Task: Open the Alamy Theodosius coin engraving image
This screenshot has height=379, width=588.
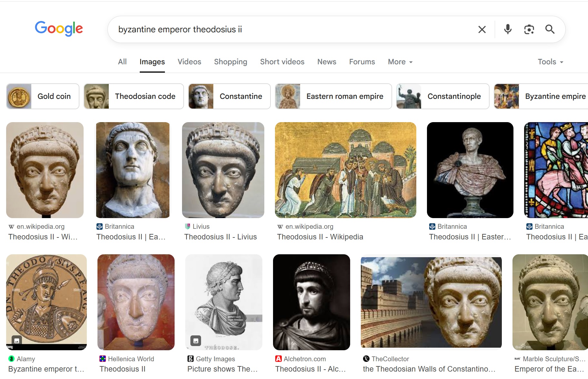Action: pyautogui.click(x=46, y=302)
